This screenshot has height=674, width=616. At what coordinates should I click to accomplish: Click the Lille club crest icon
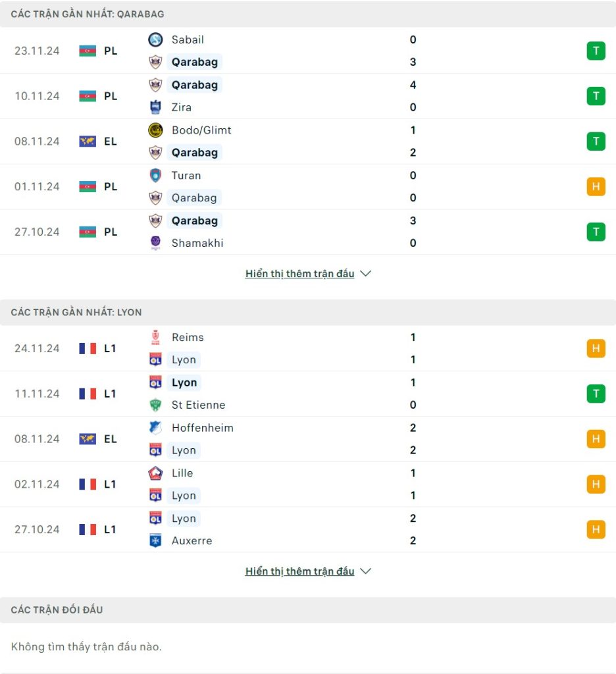[155, 473]
